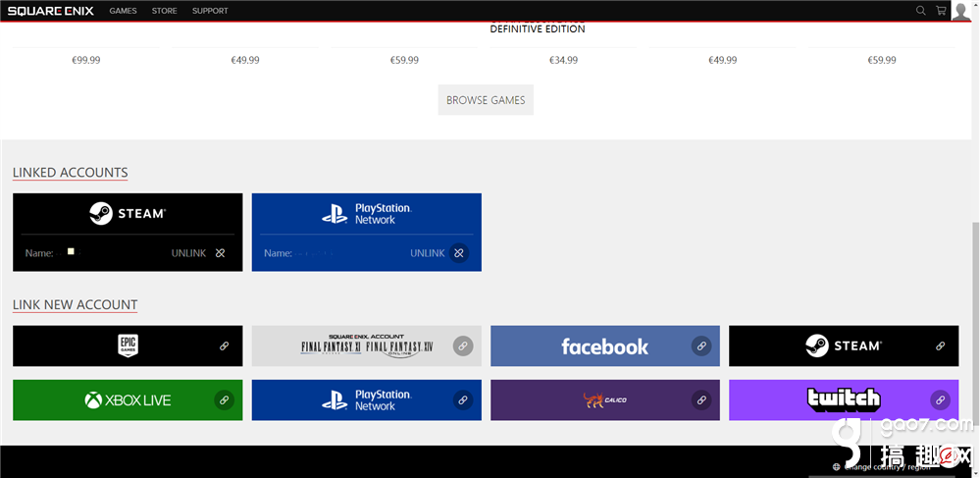This screenshot has width=980, height=478.
Task: Click link icon on Xbox Live tile
Action: [x=224, y=399]
